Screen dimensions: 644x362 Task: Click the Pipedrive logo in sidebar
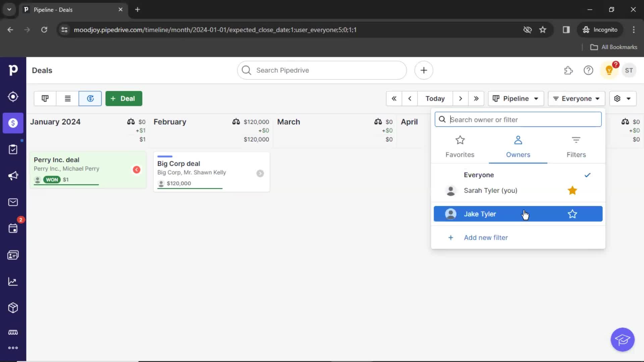coord(13,70)
